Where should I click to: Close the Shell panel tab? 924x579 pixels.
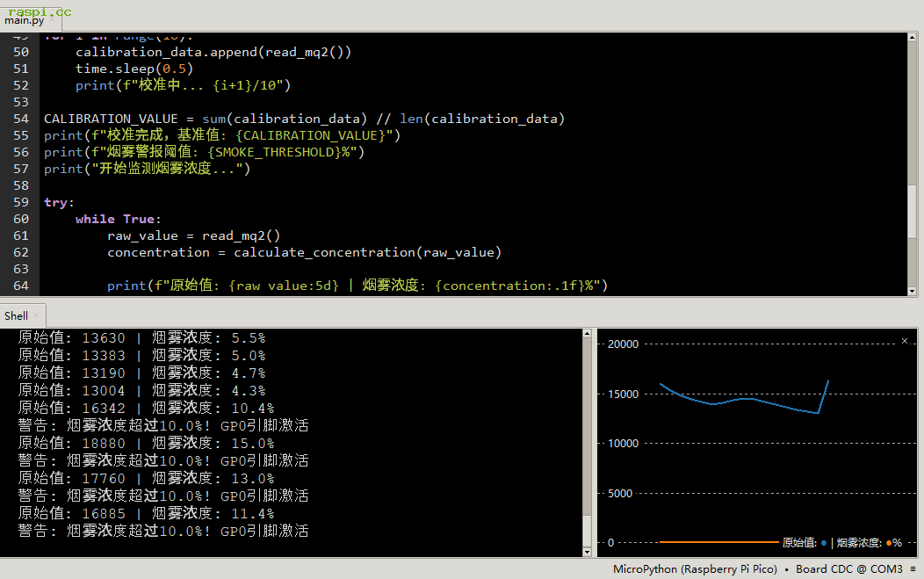36,315
